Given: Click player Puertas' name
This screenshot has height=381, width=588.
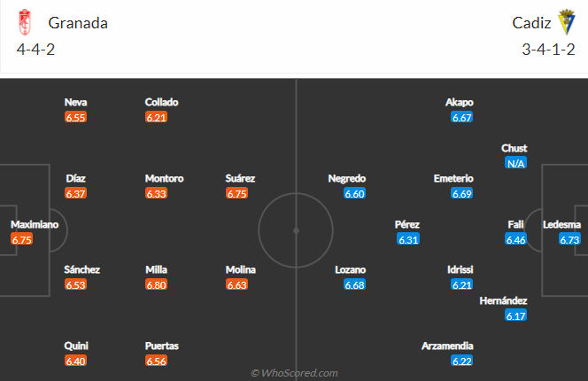Looking at the screenshot, I should coord(162,346).
